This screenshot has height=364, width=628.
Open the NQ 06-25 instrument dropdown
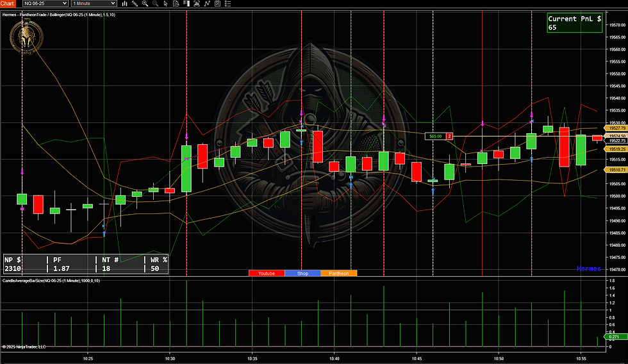[45, 4]
